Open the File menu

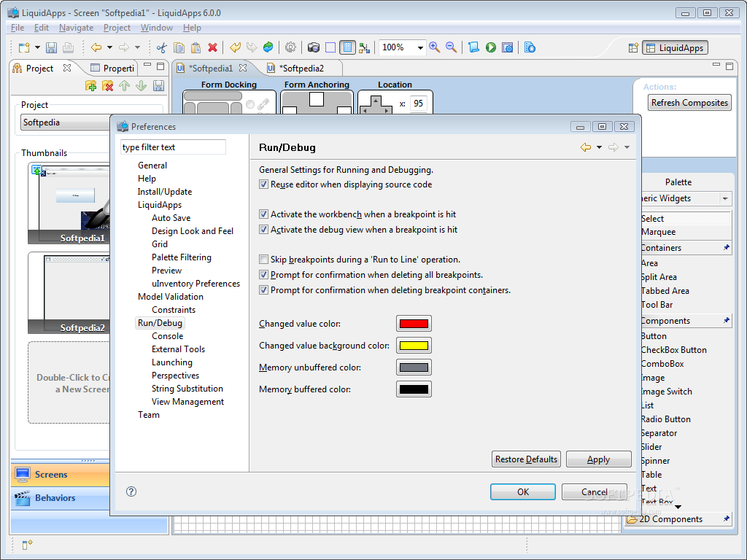(18, 28)
